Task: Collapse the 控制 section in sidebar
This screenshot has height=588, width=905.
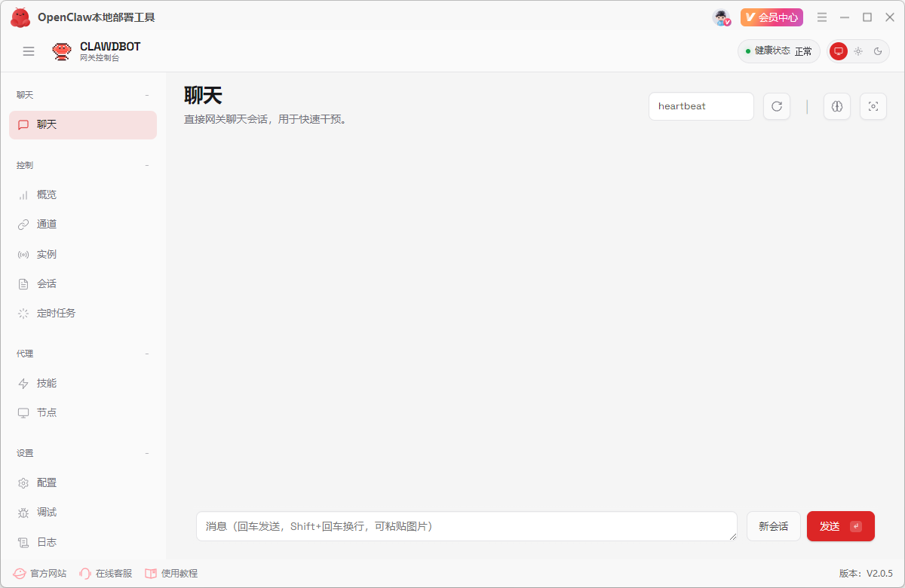Action: coord(146,164)
